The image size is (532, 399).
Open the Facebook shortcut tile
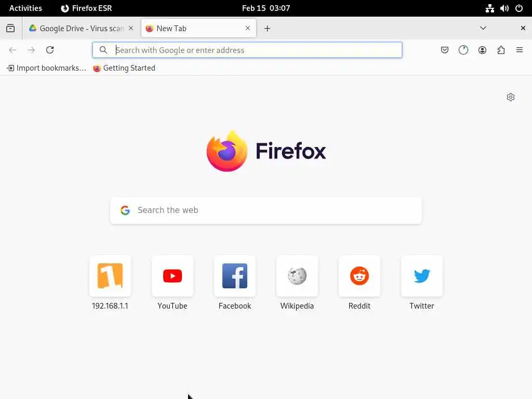click(x=235, y=283)
